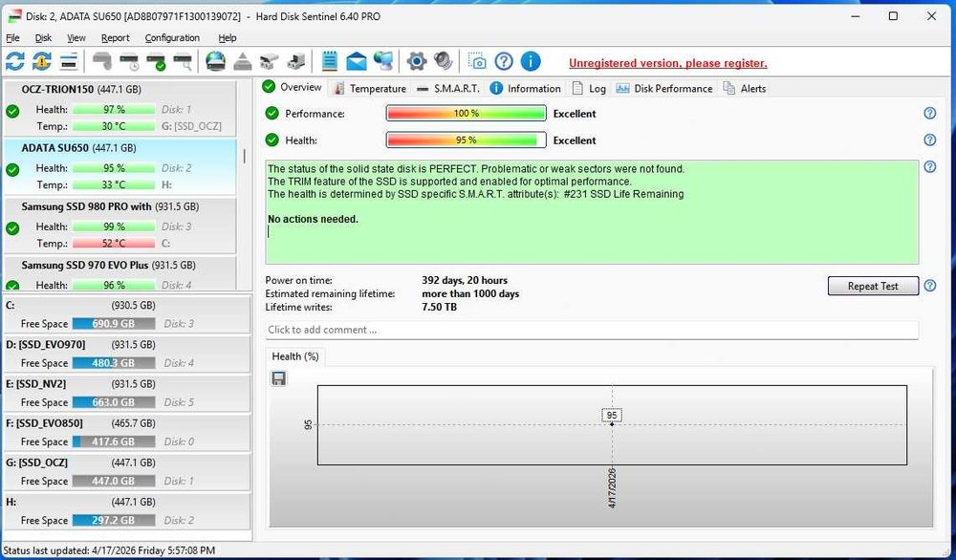The width and height of the screenshot is (956, 560).
Task: Open the View menu
Action: (76, 38)
